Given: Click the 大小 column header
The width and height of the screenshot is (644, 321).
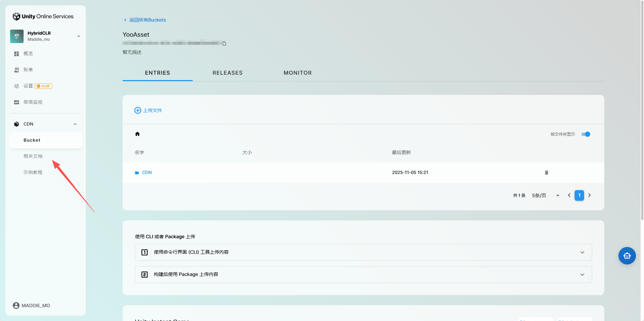Looking at the screenshot, I should 247,152.
